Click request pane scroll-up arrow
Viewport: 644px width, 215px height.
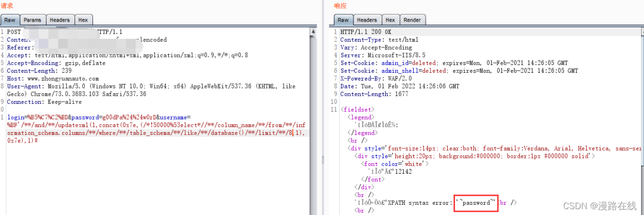click(314, 31)
